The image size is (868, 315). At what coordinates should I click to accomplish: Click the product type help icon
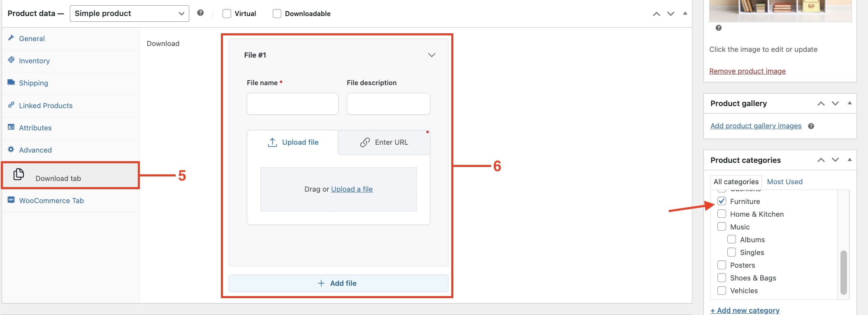click(200, 13)
